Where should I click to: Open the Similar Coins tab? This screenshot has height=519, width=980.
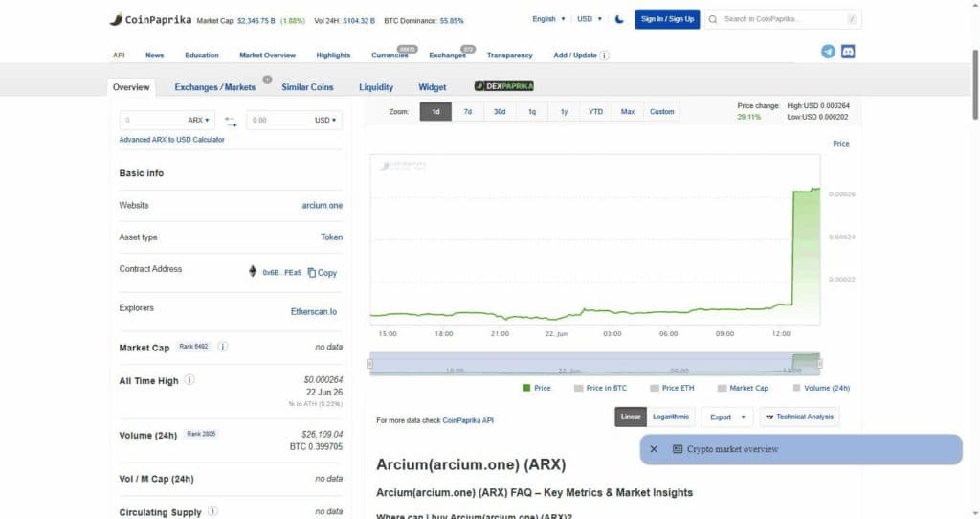[307, 87]
